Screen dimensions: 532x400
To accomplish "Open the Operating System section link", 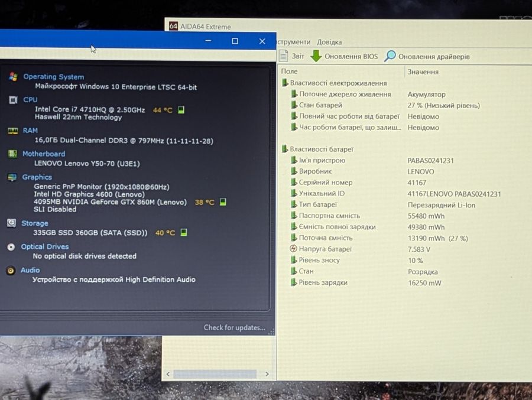I will pyautogui.click(x=54, y=77).
